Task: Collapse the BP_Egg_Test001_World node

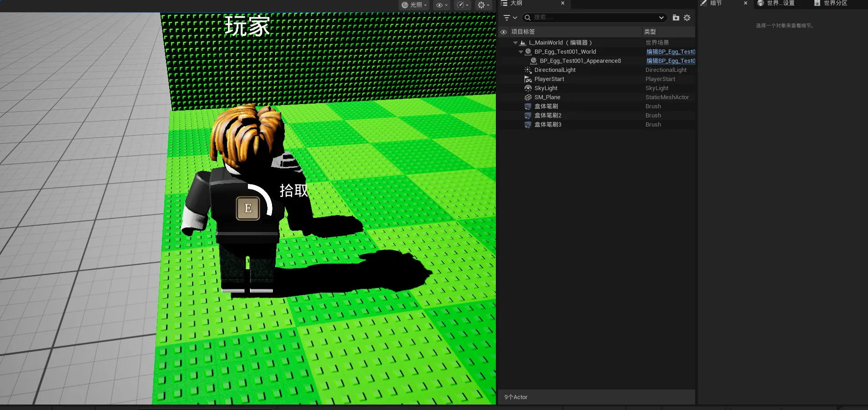Action: click(x=521, y=52)
